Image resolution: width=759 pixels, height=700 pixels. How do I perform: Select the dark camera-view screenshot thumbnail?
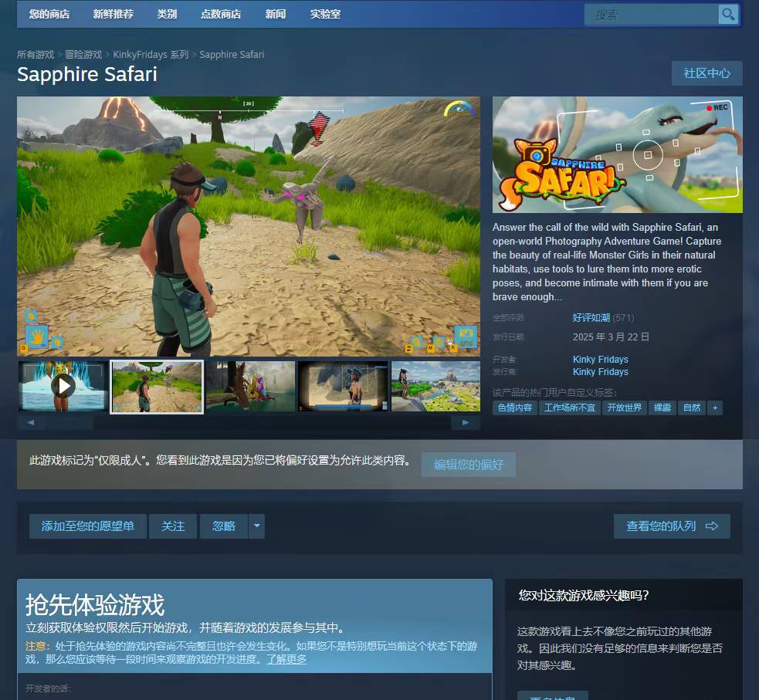[343, 386]
